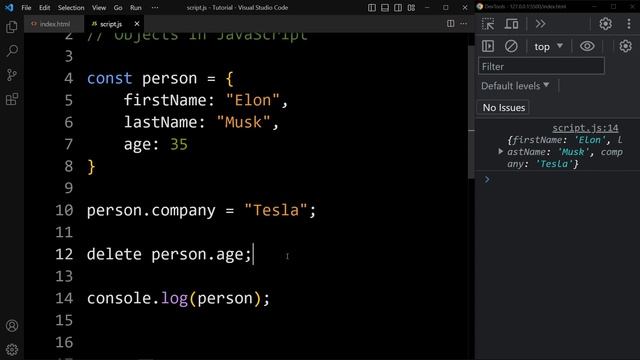Open the Explorer view in activity bar

coord(12,27)
